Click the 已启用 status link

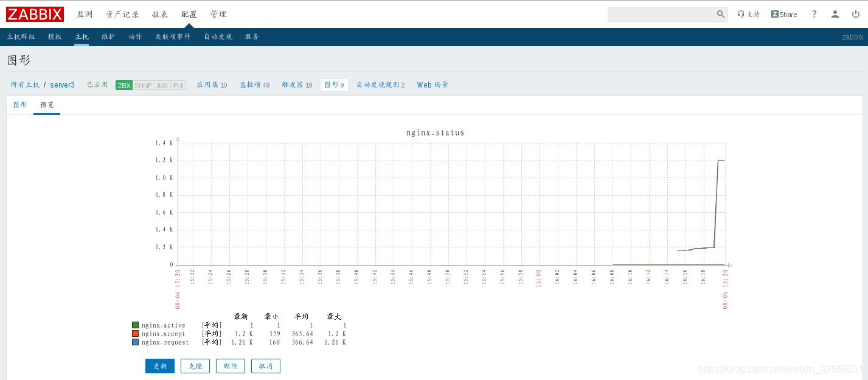(x=97, y=85)
